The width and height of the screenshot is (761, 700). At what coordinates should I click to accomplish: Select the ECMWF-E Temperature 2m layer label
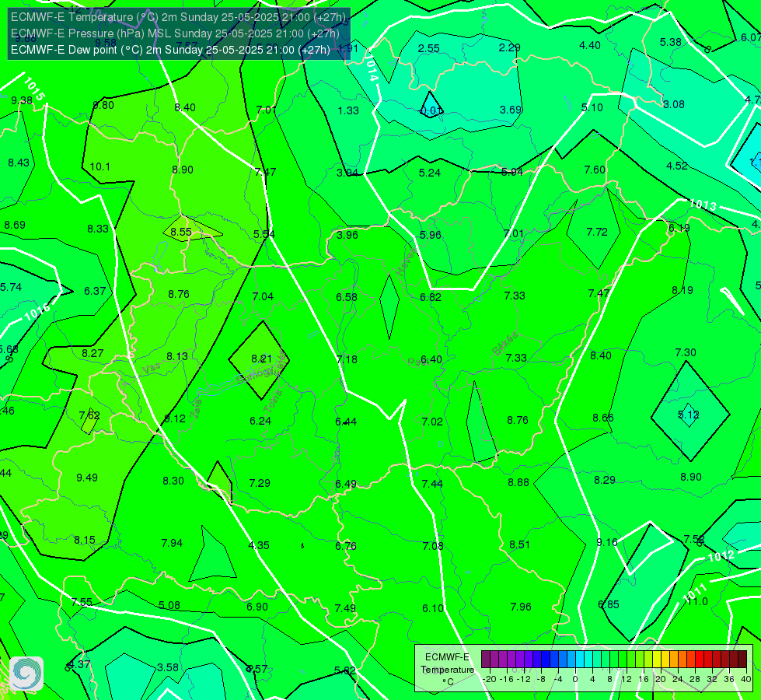click(x=178, y=17)
